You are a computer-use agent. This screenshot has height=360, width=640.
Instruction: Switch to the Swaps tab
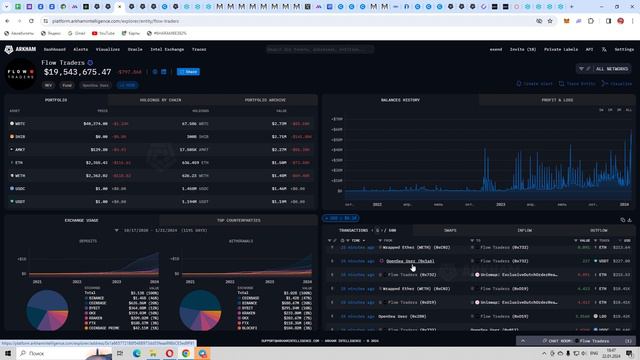click(x=450, y=231)
